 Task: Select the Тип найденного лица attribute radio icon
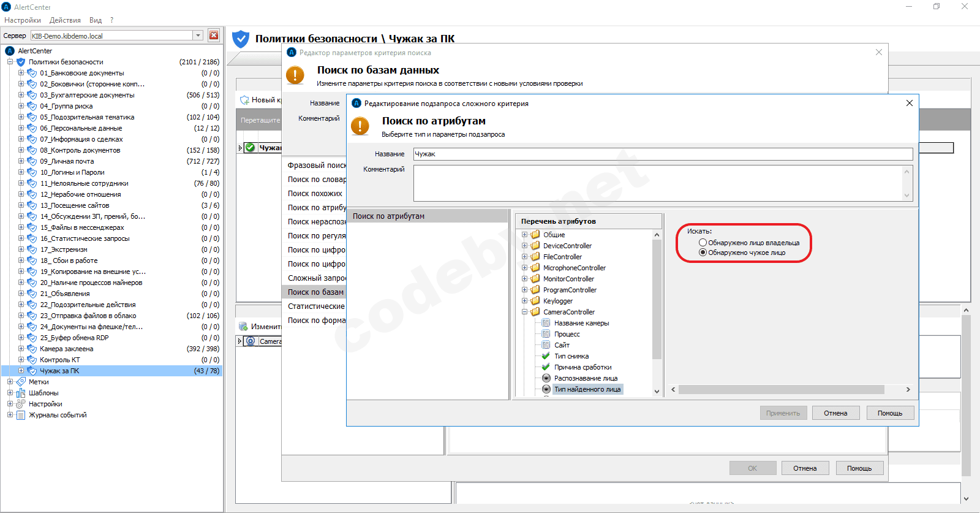(x=546, y=389)
